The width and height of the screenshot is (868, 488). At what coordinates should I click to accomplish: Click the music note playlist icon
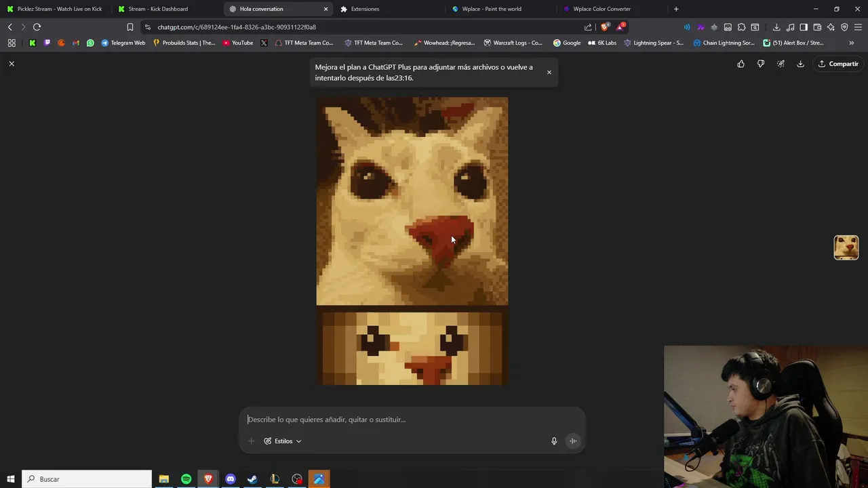pyautogui.click(x=790, y=27)
